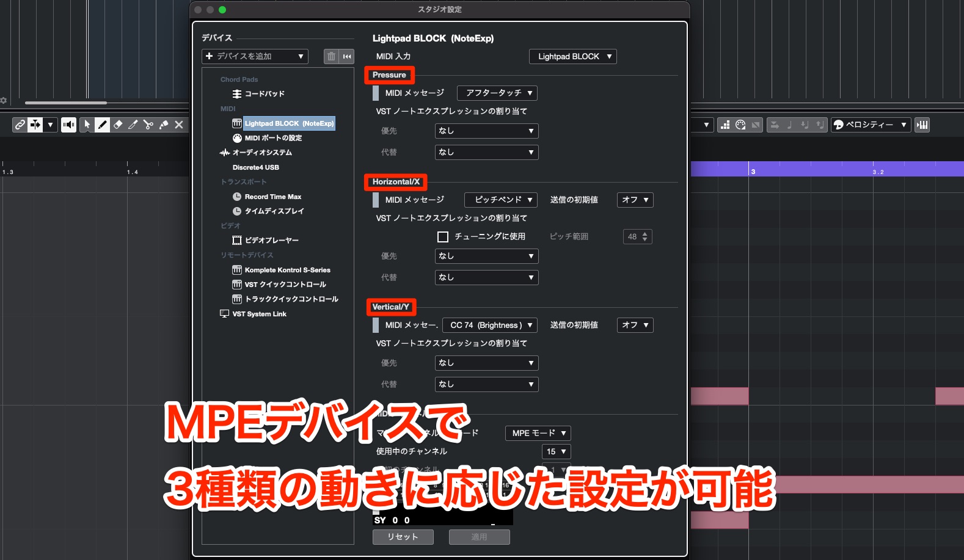
Task: Toggle the auto-scroll icon in the editor toolbar
Action: (35, 125)
